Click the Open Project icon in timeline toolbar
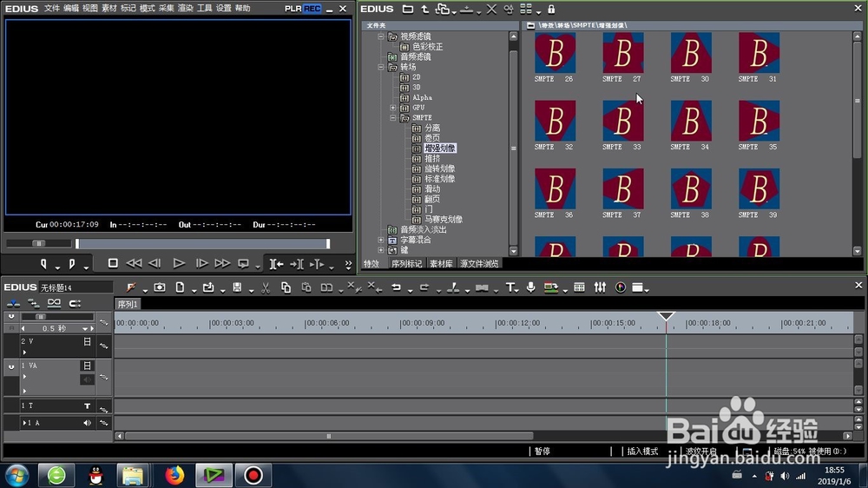This screenshot has height=488, width=868. (x=208, y=287)
